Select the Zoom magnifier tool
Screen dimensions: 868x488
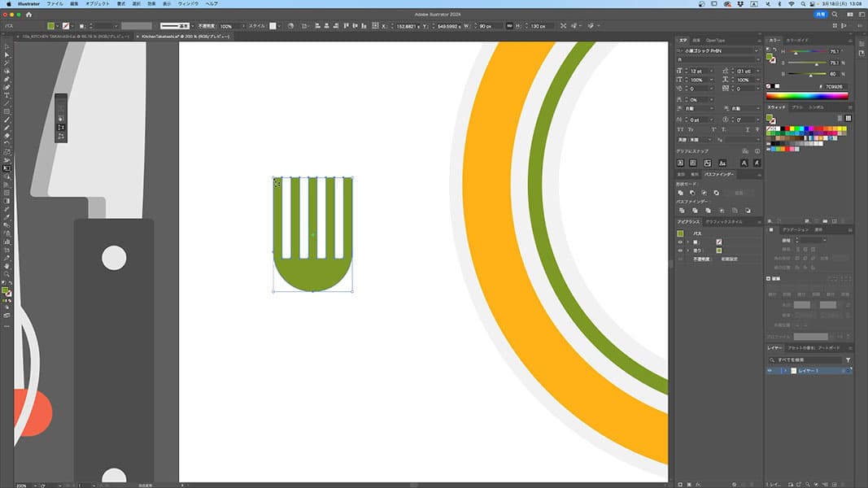point(7,274)
